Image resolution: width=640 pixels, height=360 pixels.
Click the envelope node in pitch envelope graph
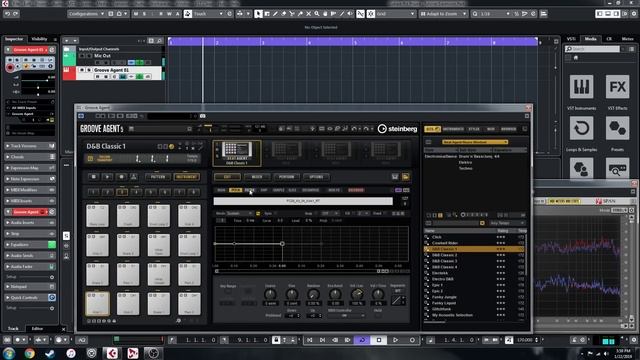point(282,244)
